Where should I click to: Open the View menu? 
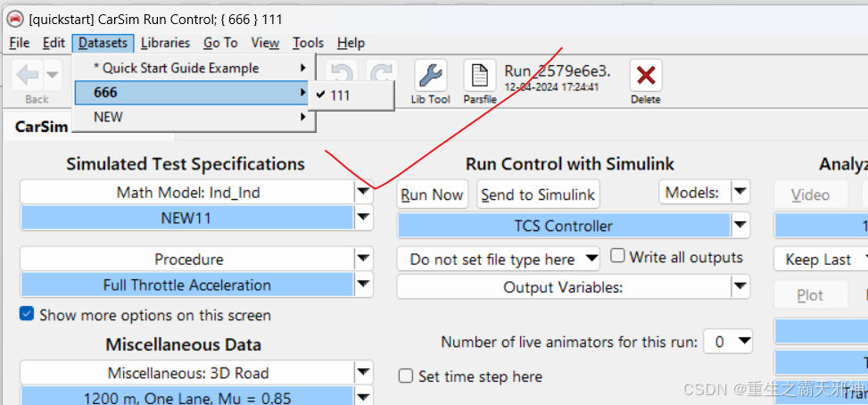tap(265, 43)
